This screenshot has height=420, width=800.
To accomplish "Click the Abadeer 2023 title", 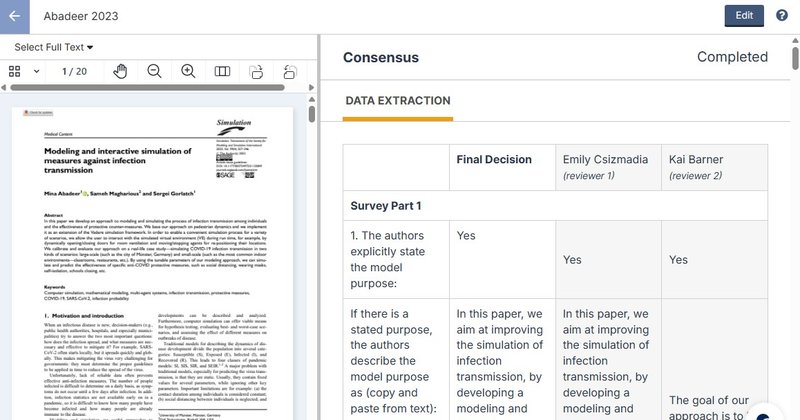I will (x=81, y=16).
